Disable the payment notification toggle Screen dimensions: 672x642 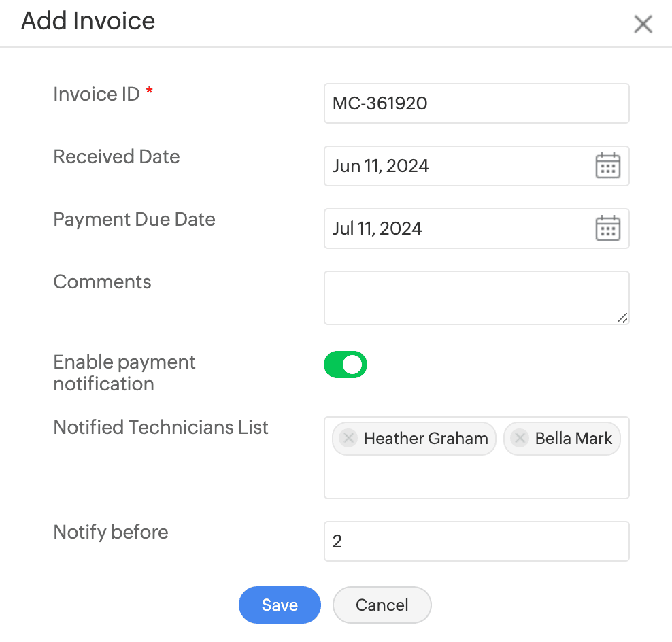tap(346, 365)
